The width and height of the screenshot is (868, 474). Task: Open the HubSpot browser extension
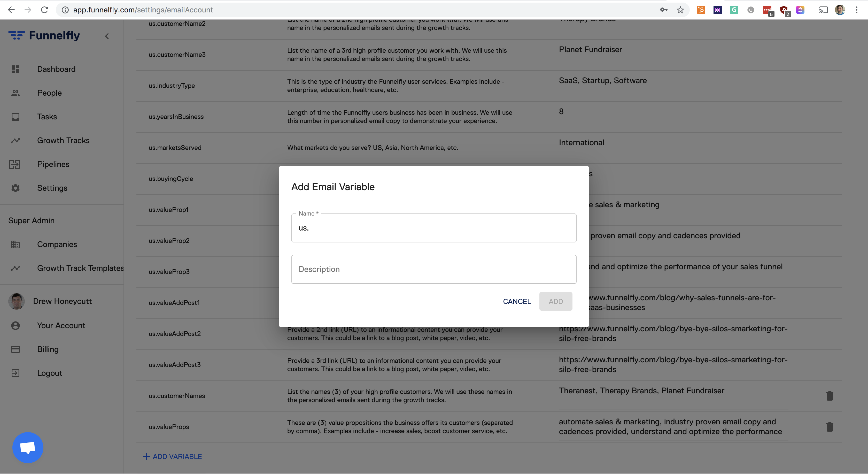(701, 10)
